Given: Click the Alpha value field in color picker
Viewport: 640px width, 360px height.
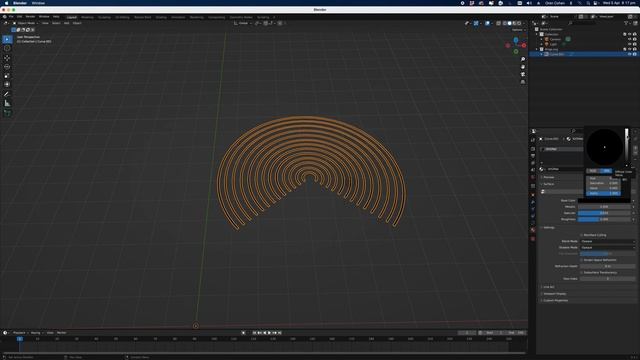Looking at the screenshot, I should click(x=603, y=193).
